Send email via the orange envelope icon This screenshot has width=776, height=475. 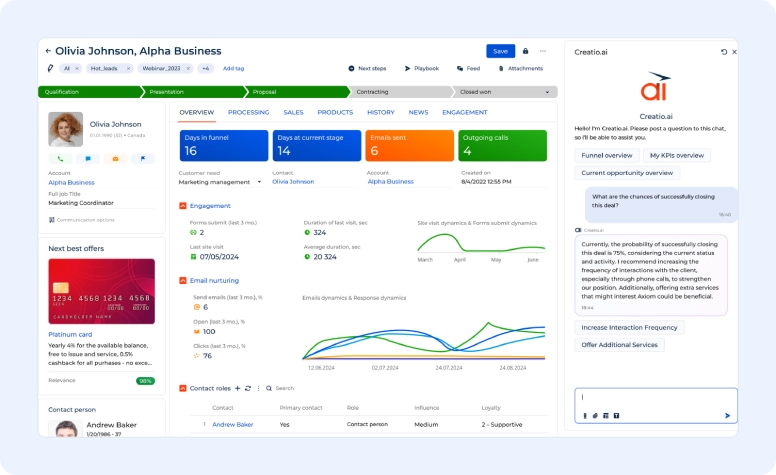coord(115,158)
